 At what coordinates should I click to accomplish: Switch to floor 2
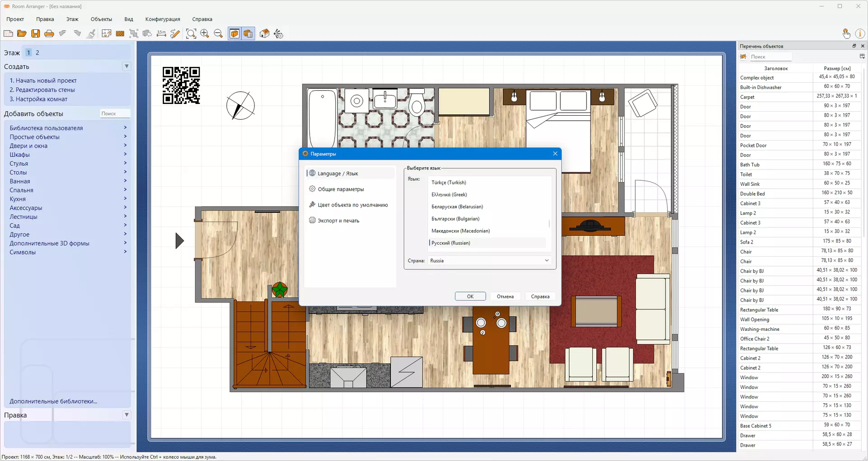(x=38, y=52)
